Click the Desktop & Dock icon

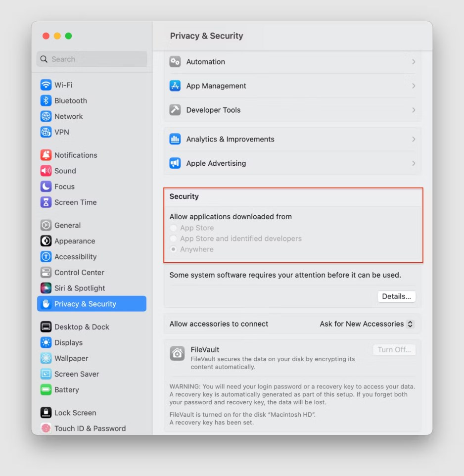pos(46,327)
